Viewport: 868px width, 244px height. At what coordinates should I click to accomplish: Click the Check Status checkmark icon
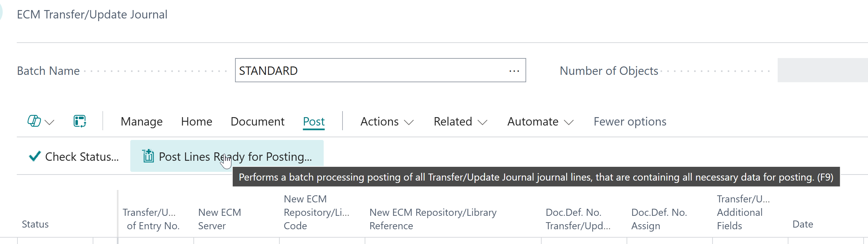pos(35,156)
